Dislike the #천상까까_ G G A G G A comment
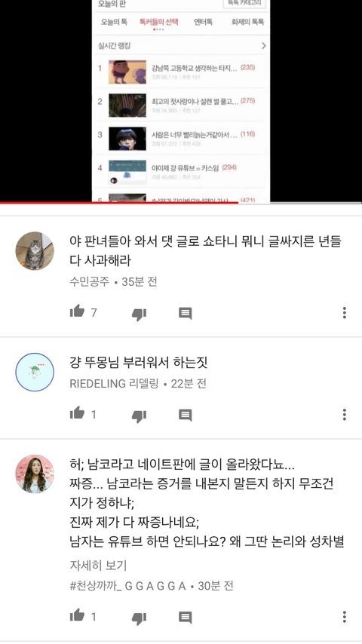This screenshot has width=362, height=644. pos(139,618)
